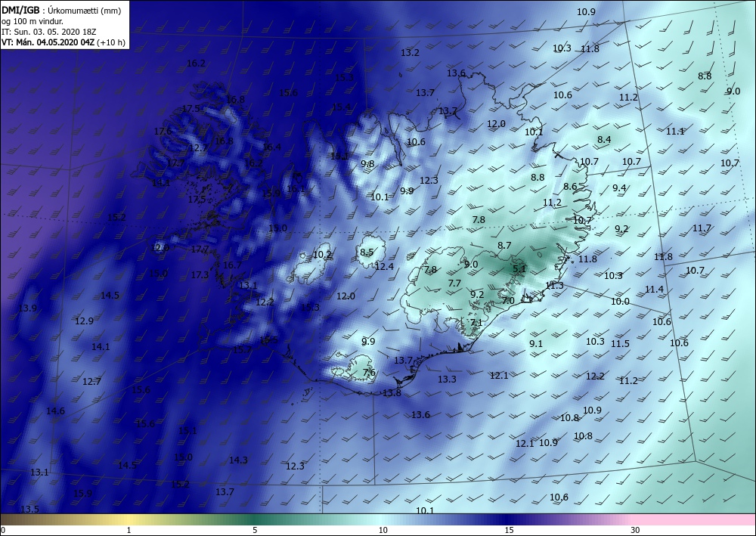Click the map value '15.7'
The image size is (756, 536).
pos(242,350)
